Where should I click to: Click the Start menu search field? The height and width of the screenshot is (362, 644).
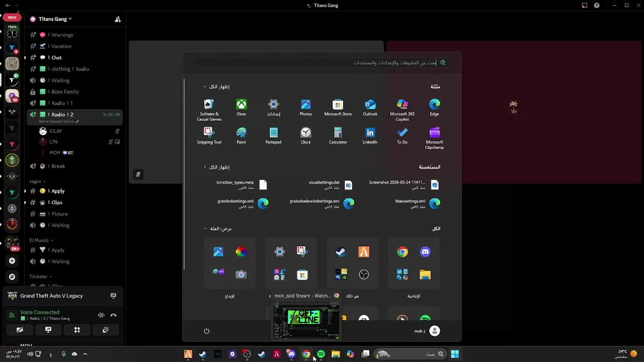[322, 63]
